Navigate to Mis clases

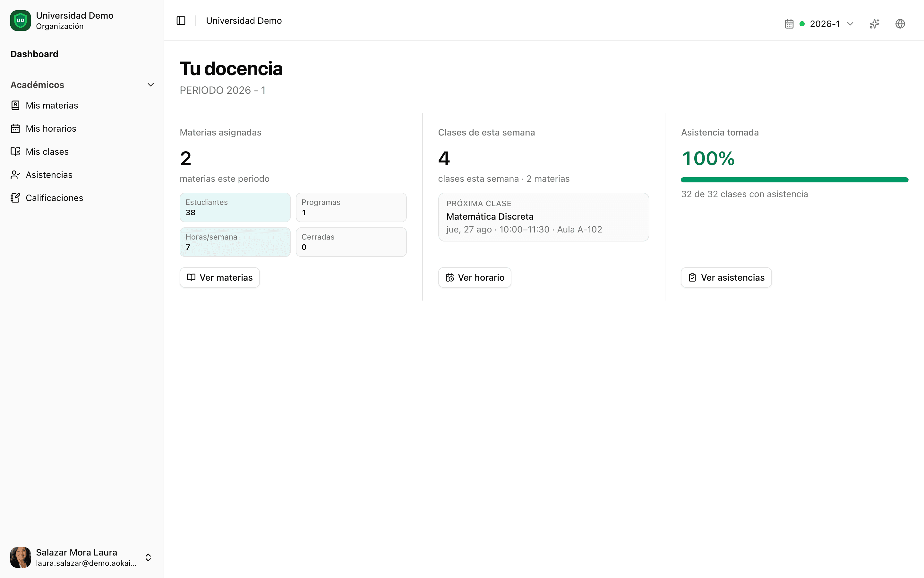point(82,152)
